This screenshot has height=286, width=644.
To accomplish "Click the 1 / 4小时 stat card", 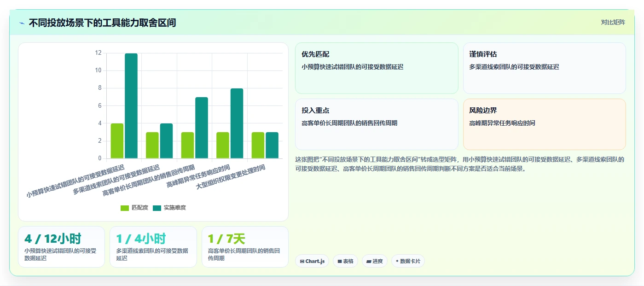I will point(153,247).
